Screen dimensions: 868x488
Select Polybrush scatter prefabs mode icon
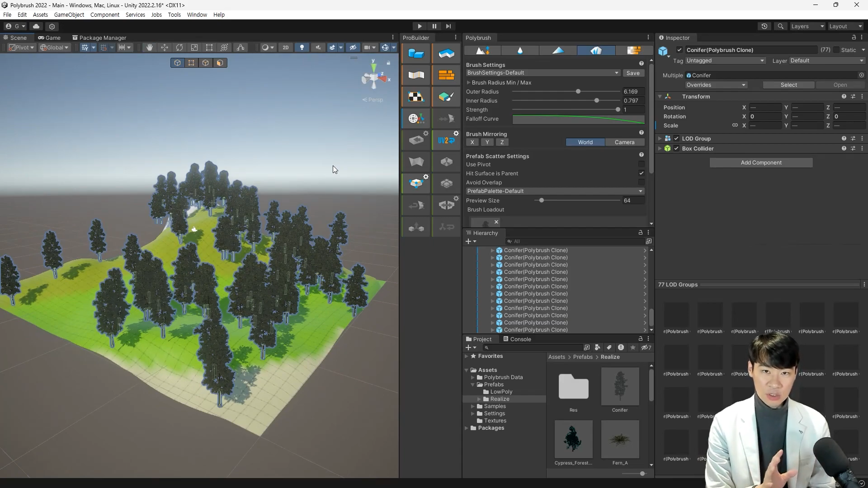pyautogui.click(x=596, y=50)
